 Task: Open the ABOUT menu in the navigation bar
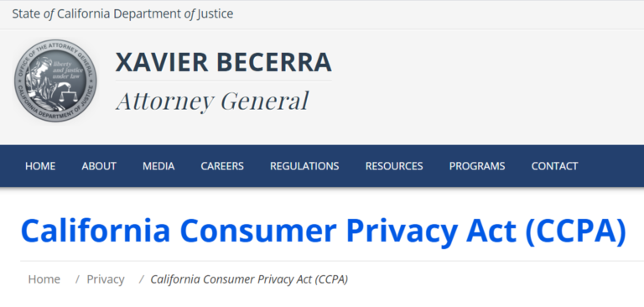pyautogui.click(x=99, y=166)
